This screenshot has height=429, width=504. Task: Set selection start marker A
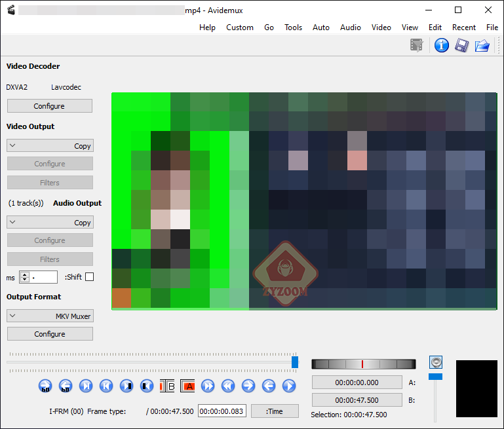[187, 386]
